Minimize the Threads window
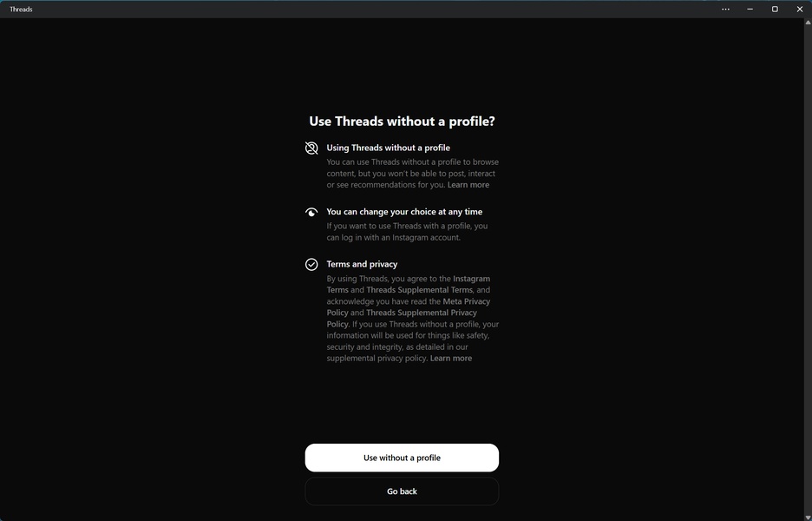The image size is (812, 521). [750, 9]
